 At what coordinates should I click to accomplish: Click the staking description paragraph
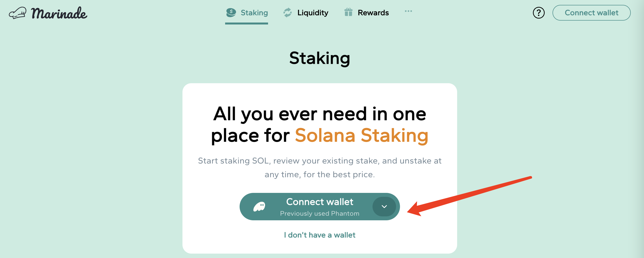pos(320,167)
